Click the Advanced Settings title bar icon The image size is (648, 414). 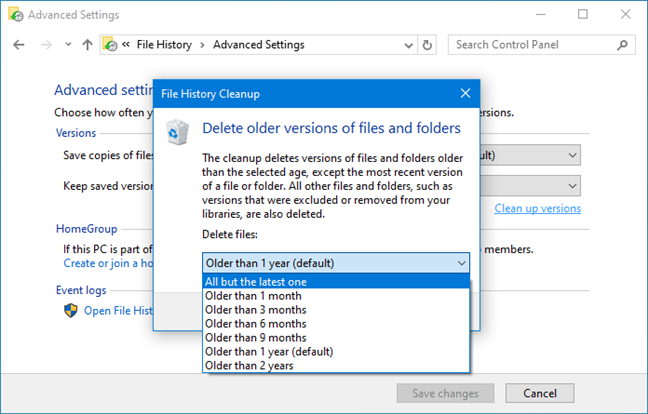click(x=15, y=14)
